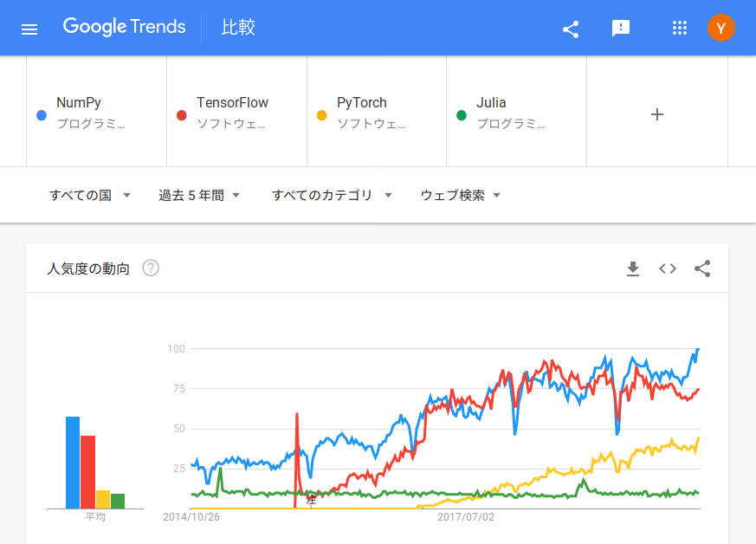
Task: Open the help tooltip next to 人気度の動向
Action: (151, 269)
